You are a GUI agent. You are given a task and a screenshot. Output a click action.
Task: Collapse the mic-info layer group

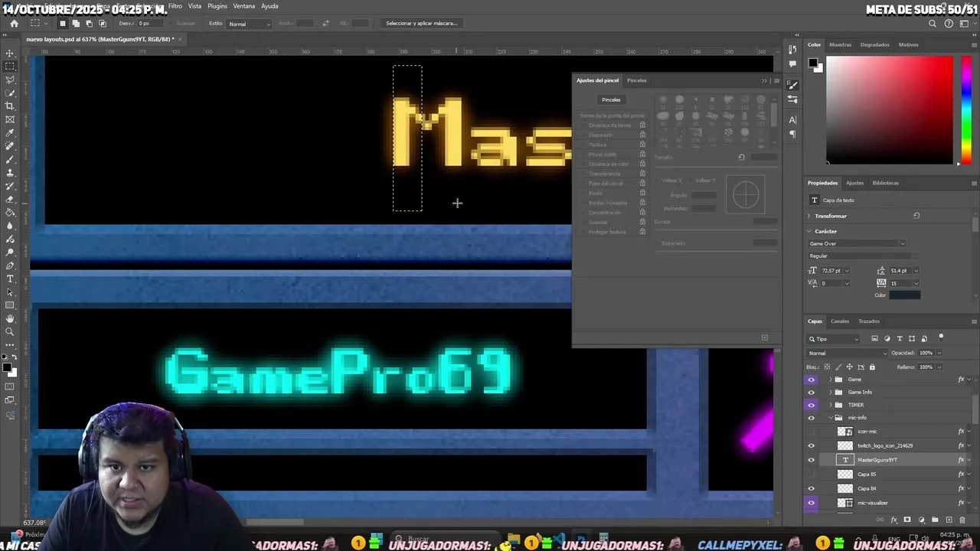[x=831, y=418]
